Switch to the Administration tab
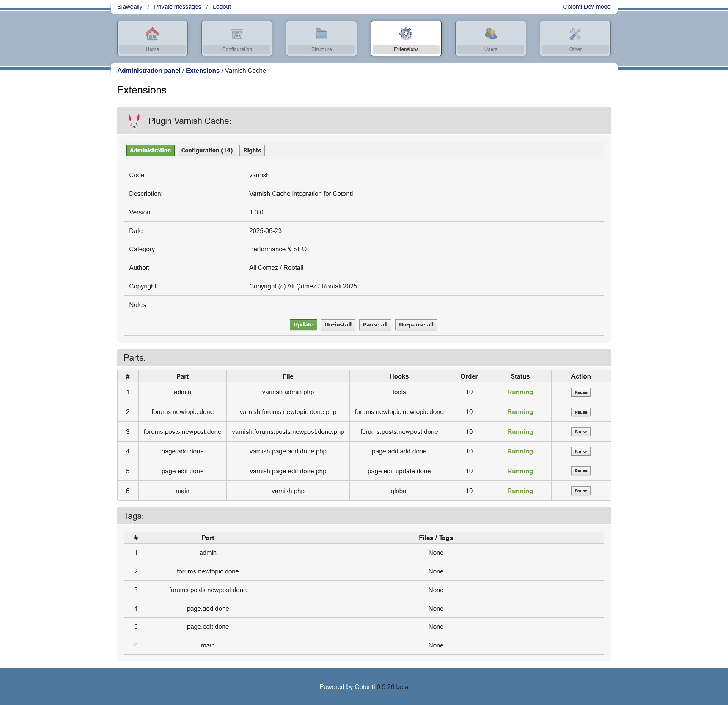Image resolution: width=728 pixels, height=705 pixels. [x=150, y=151]
